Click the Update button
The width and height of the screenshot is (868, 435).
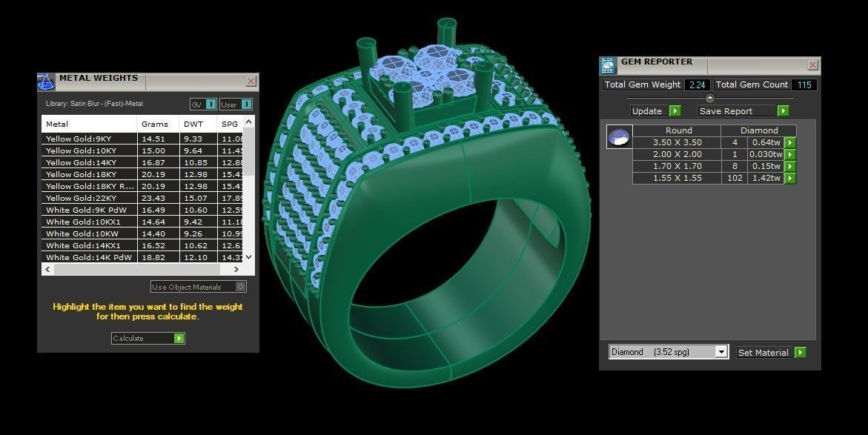(x=656, y=110)
